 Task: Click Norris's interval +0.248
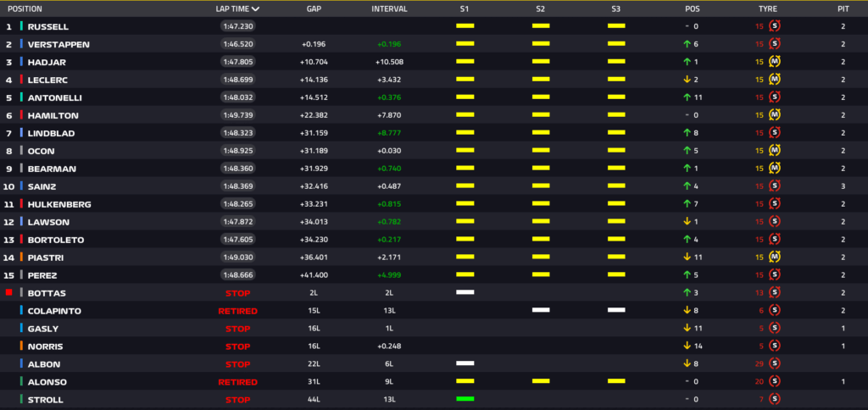click(389, 346)
